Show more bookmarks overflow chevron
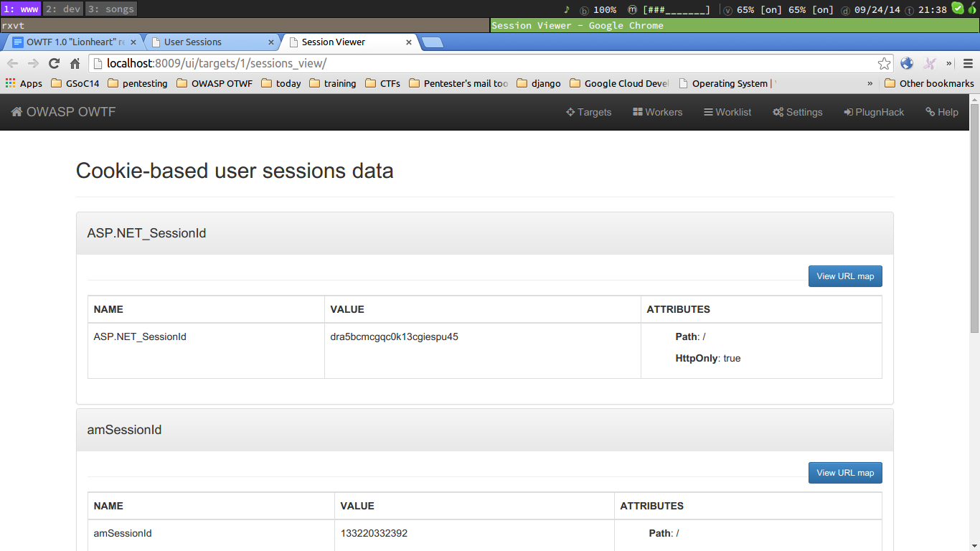980x551 pixels. pyautogui.click(x=870, y=83)
